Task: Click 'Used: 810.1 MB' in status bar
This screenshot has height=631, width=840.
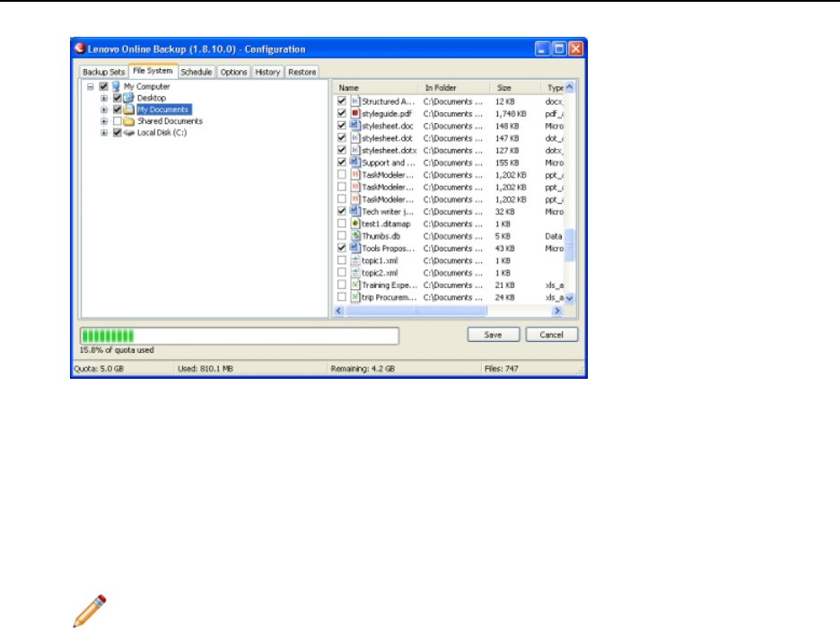Action: click(206, 369)
